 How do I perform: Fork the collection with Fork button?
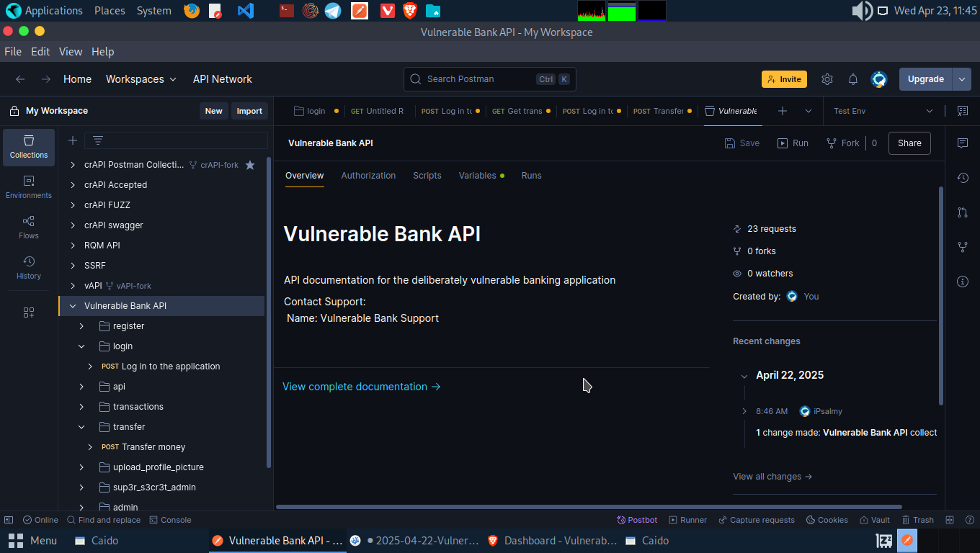pos(842,143)
